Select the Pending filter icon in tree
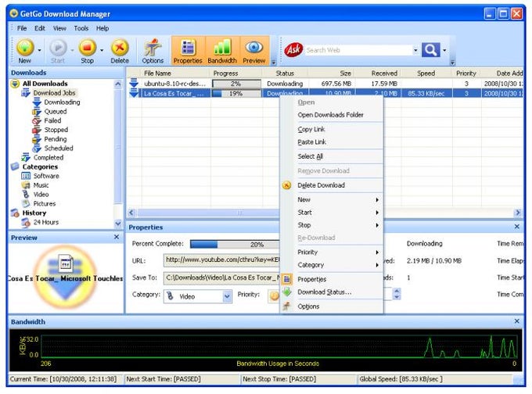The width and height of the screenshot is (532, 394). pyautogui.click(x=37, y=139)
